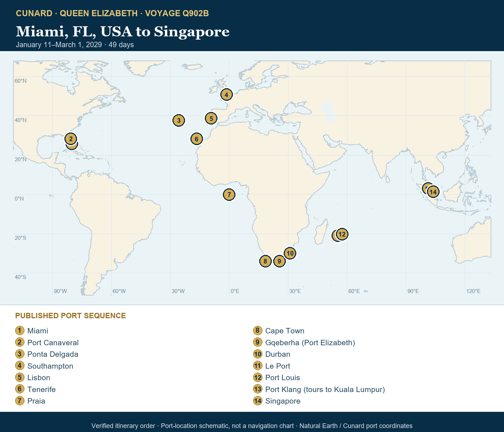
Task: Pick map marker 5 on Portugal's coast
Action: (x=211, y=118)
